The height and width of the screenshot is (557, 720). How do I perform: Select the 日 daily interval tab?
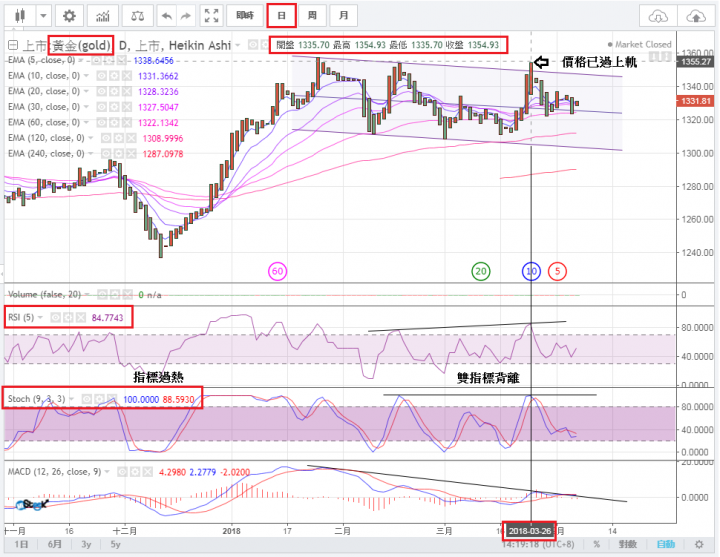coord(281,16)
